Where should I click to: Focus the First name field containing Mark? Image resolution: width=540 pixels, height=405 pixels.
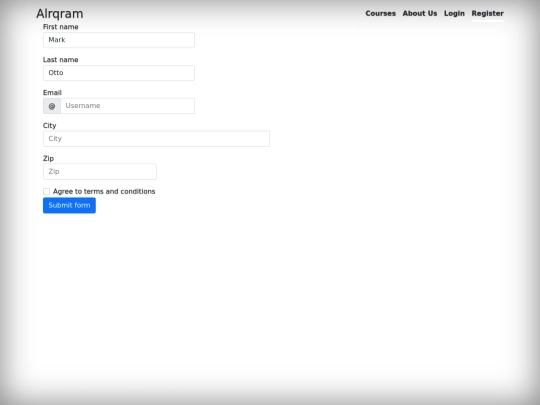point(119,40)
